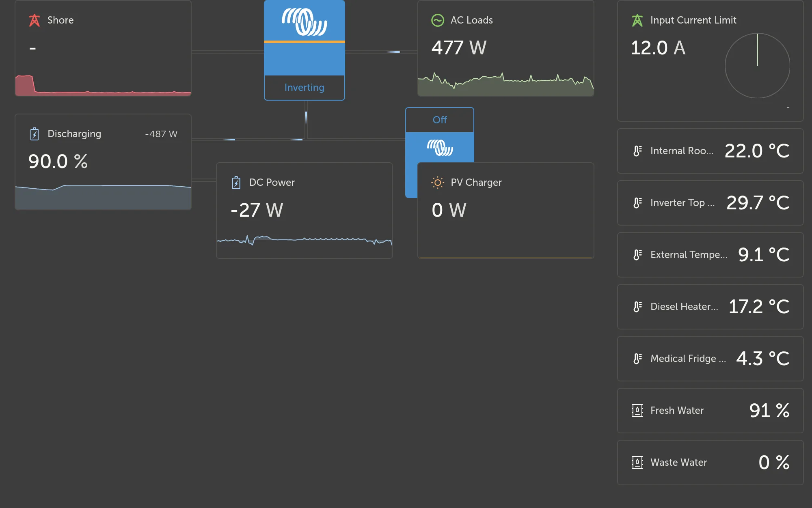Click the 22.0 °C Internal Room reading
Viewport: 812px width, 508px height.
click(757, 151)
